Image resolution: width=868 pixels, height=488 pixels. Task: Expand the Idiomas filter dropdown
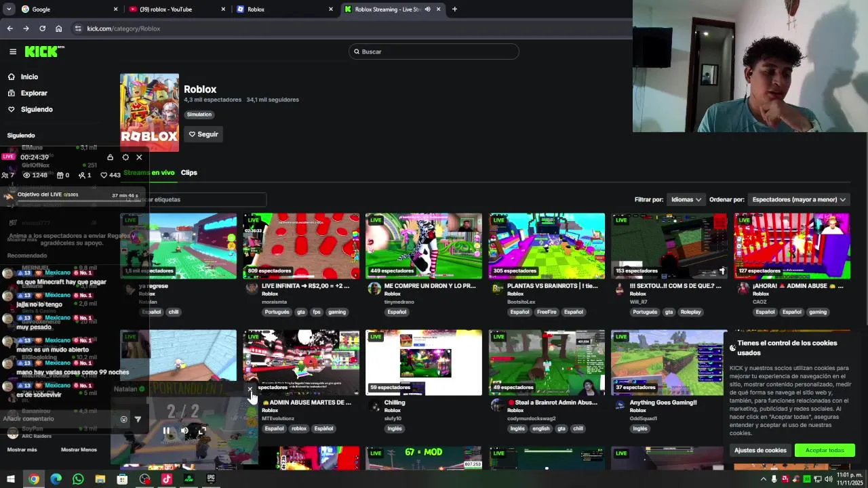(686, 199)
